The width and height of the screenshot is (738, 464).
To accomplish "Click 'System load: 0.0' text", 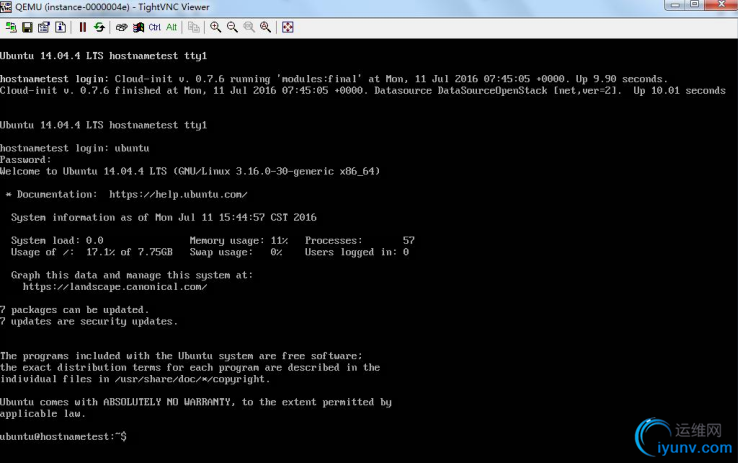I will coord(57,240).
